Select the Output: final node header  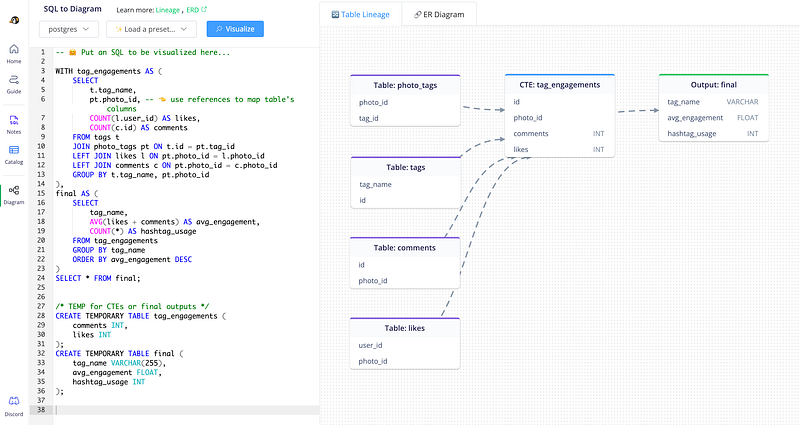pos(714,85)
